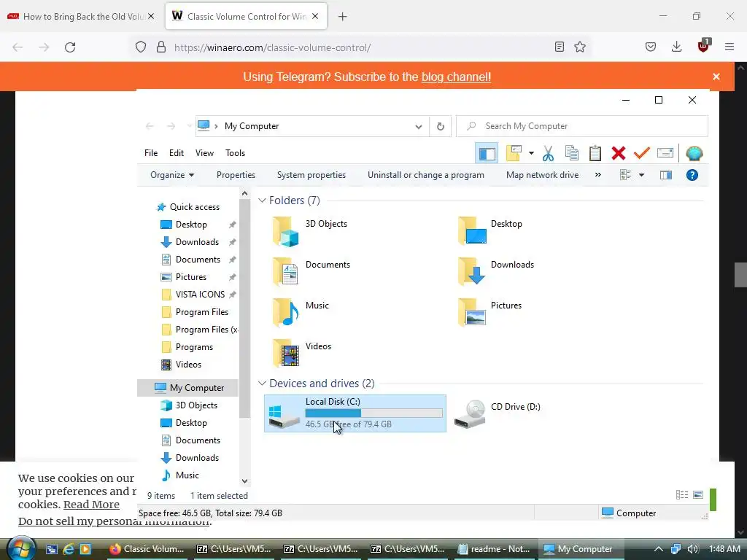747x560 pixels.
Task: Click the change view icon in command bar
Action: coord(625,175)
